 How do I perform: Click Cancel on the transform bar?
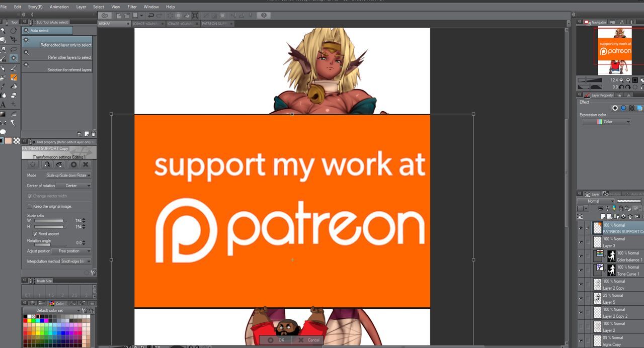pos(309,340)
